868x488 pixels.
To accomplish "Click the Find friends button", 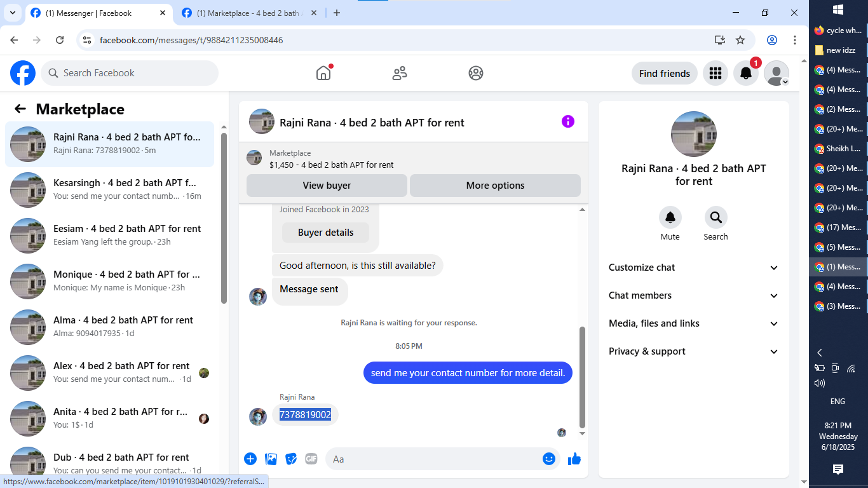I will tap(665, 73).
